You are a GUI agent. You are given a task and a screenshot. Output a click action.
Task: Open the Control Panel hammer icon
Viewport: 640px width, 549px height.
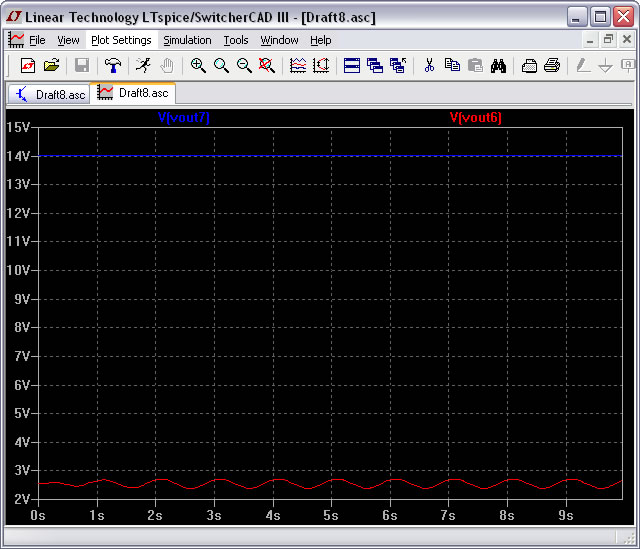click(113, 65)
